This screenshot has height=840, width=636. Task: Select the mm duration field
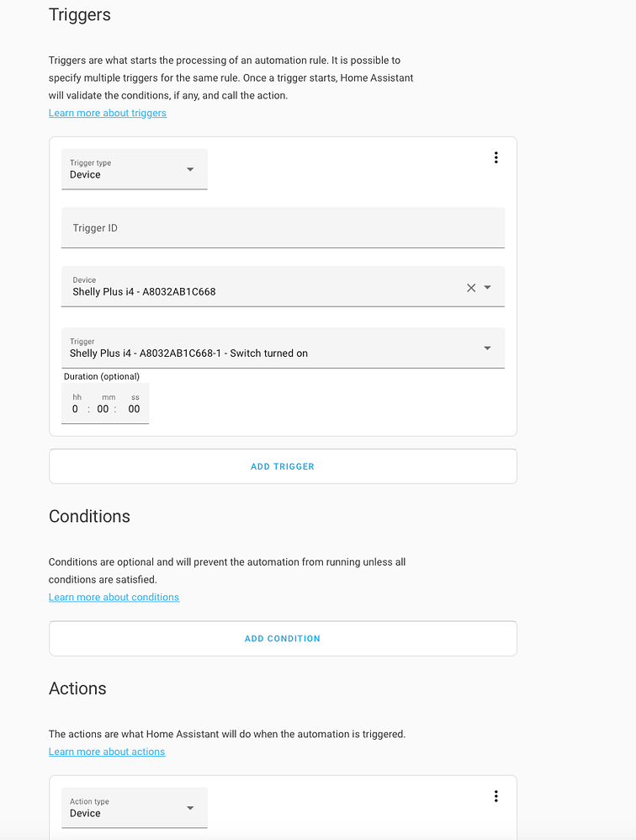coord(103,408)
